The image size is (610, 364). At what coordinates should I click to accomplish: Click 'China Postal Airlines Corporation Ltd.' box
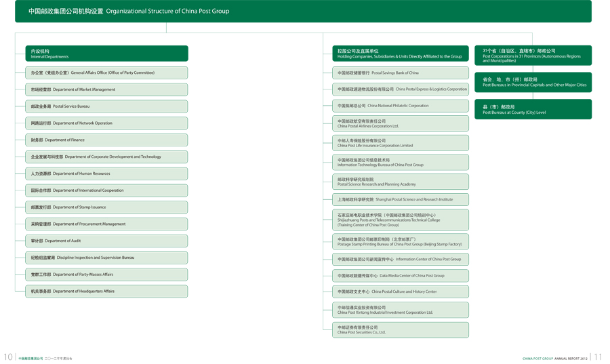(x=401, y=123)
